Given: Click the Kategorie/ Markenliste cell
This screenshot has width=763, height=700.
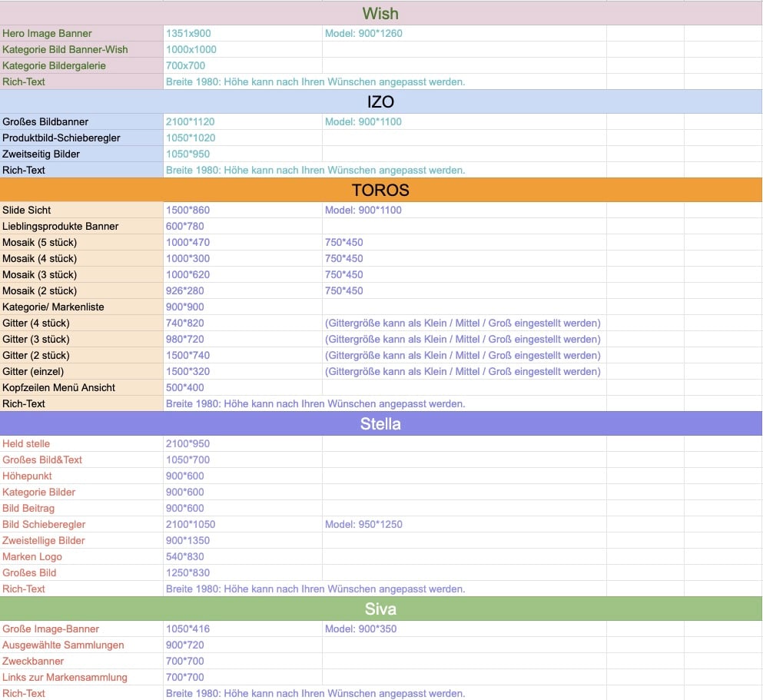Looking at the screenshot, I should coord(81,307).
